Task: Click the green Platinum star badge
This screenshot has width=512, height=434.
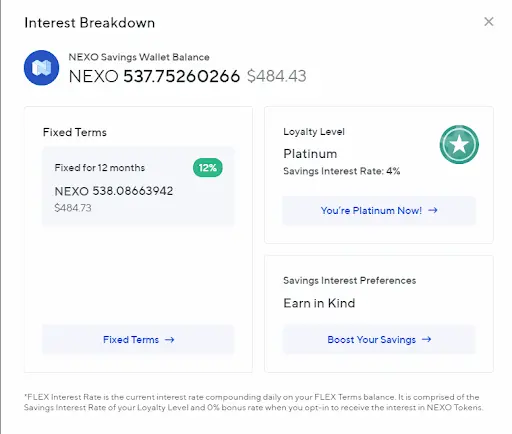Action: [459, 144]
